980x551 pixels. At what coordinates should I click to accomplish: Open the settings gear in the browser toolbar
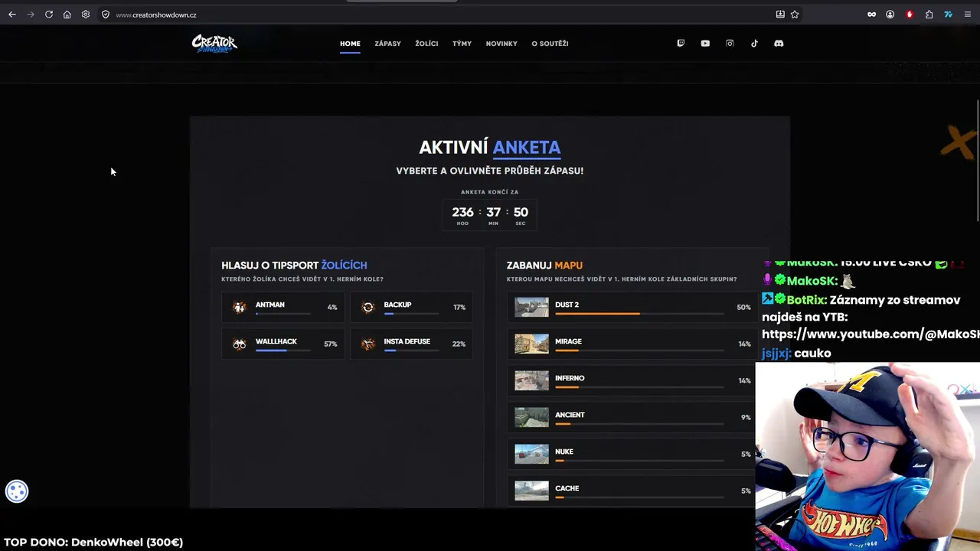point(86,15)
